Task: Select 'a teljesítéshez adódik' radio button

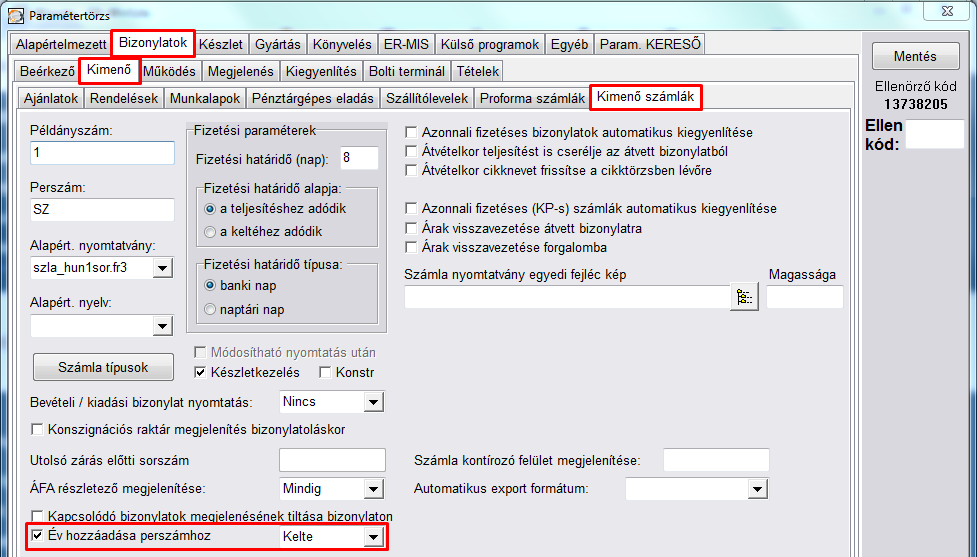Action: [210, 209]
